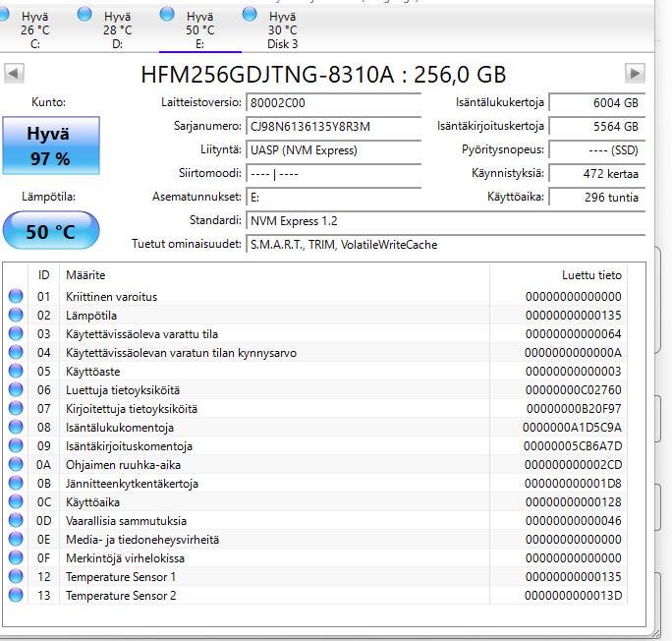Click the Luettu tieto column header
Viewport: 672px width, 641px height.
[589, 274]
